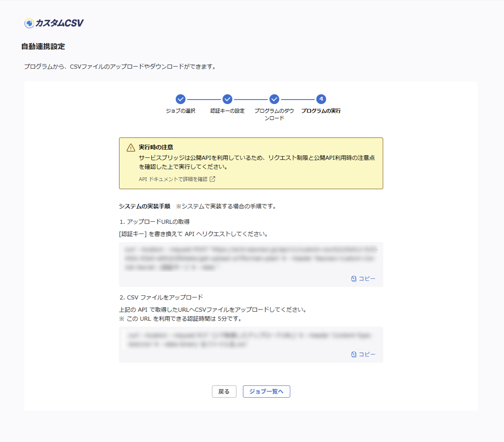Click the second curl command code block
Viewport: 504px width, 442px height.
250,339
